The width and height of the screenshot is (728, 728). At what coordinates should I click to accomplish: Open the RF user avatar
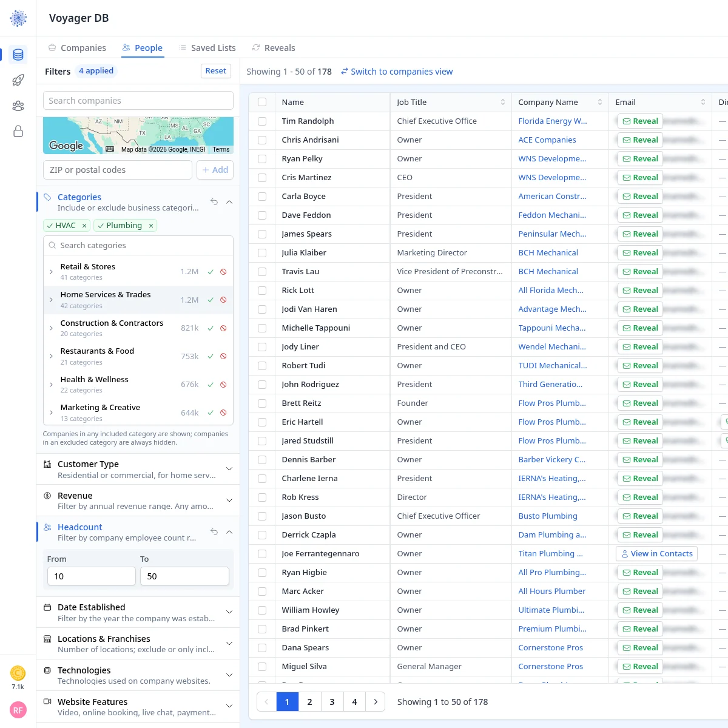tap(18, 710)
